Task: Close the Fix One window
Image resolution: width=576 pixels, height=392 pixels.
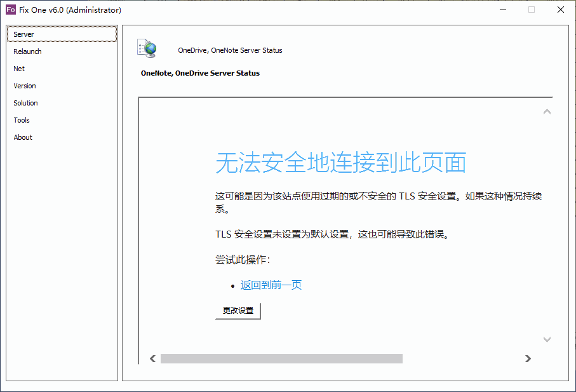Action: pos(561,10)
